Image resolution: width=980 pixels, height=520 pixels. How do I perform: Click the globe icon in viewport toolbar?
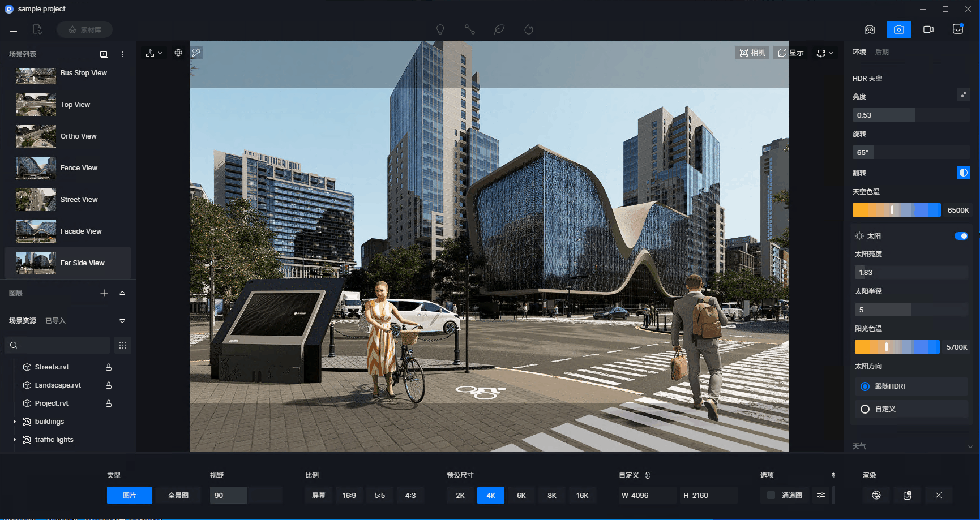coord(178,53)
